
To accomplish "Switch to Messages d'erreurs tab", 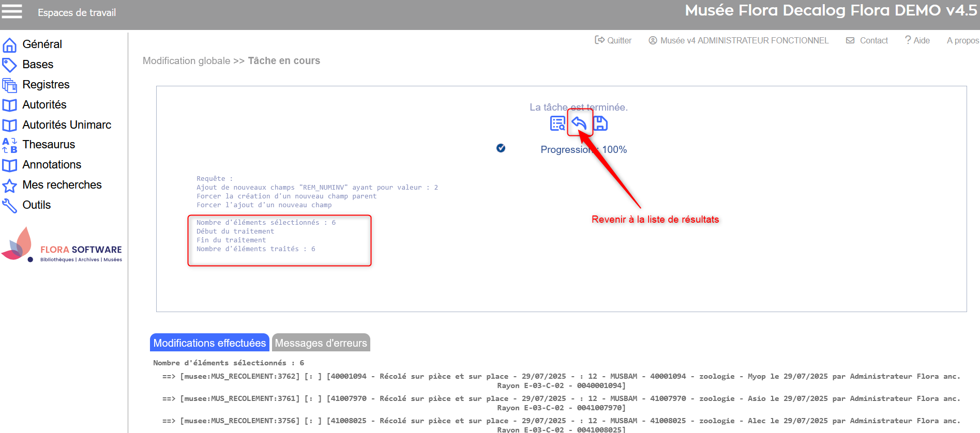I will 321,343.
